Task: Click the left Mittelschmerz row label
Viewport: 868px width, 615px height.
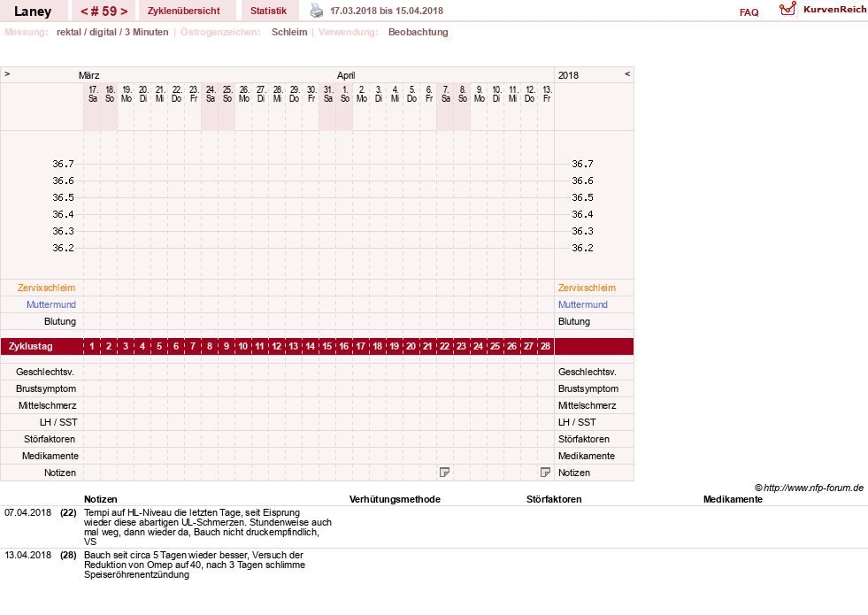Action: point(47,405)
